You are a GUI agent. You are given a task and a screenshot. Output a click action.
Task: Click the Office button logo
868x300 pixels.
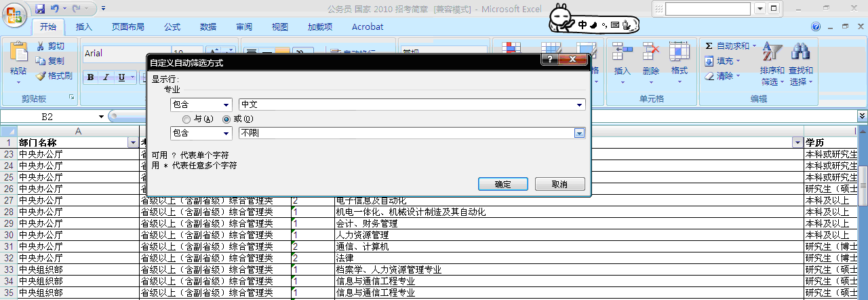[x=15, y=13]
